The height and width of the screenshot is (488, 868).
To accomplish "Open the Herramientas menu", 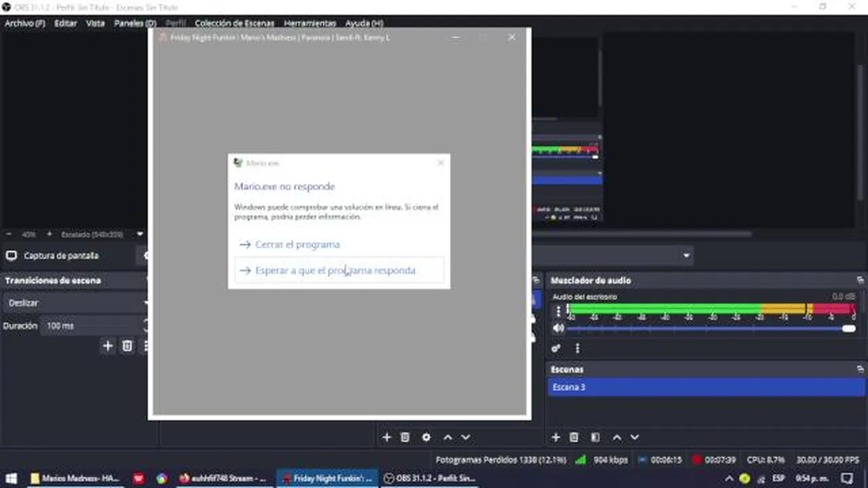I will pyautogui.click(x=310, y=23).
